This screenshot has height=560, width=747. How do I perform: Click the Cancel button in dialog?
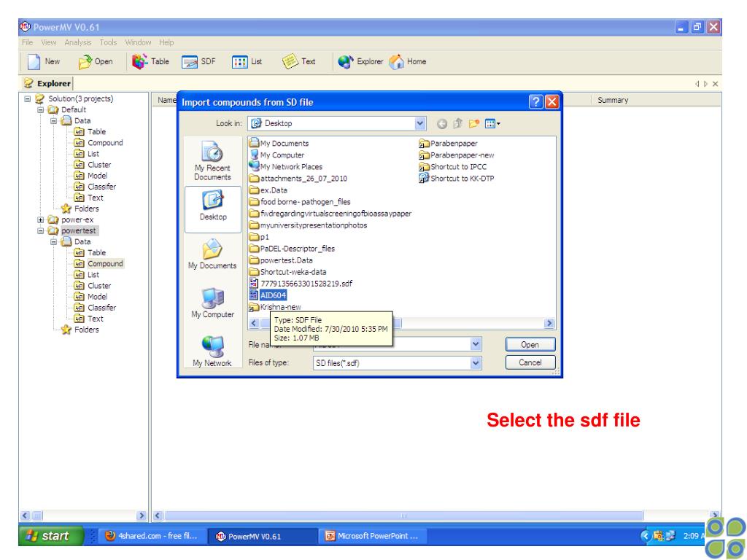pyautogui.click(x=530, y=362)
